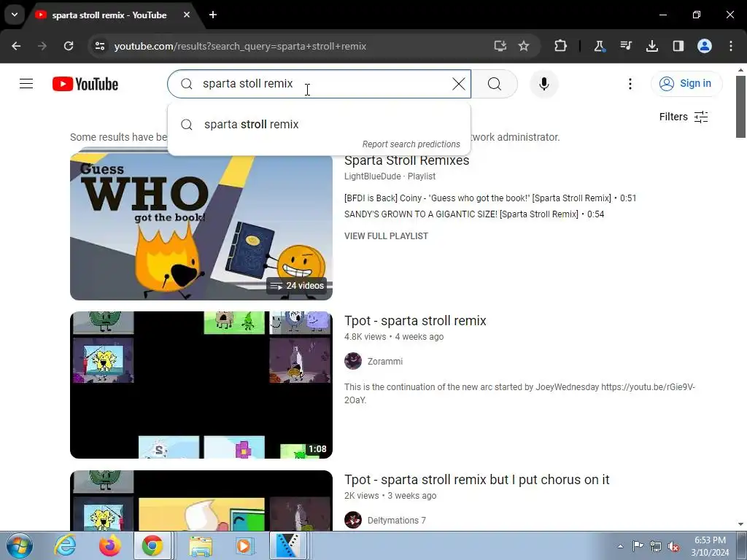Image resolution: width=747 pixels, height=560 pixels.
Task: Open the Filters options
Action: pyautogui.click(x=683, y=117)
